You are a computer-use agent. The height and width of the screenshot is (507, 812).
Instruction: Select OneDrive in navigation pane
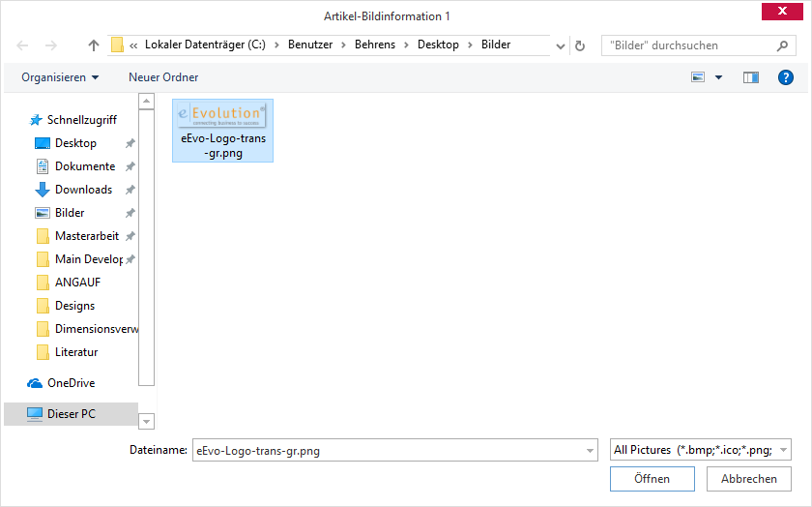pyautogui.click(x=71, y=383)
